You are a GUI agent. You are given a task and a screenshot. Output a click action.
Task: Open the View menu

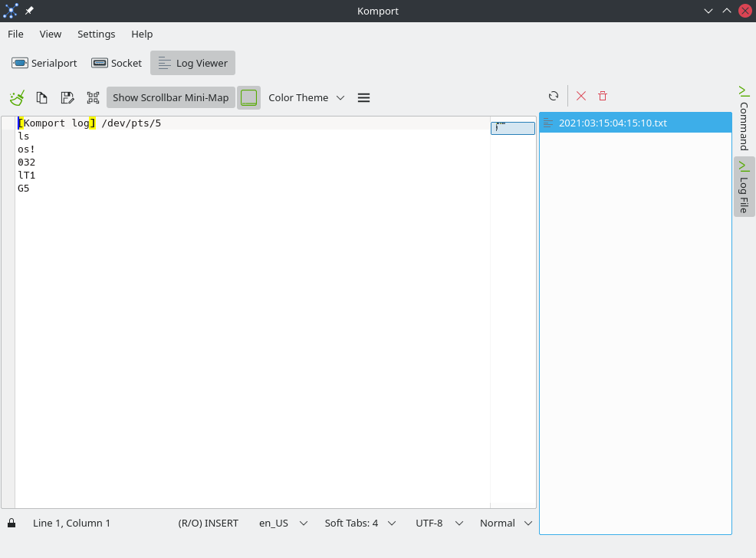(x=51, y=34)
